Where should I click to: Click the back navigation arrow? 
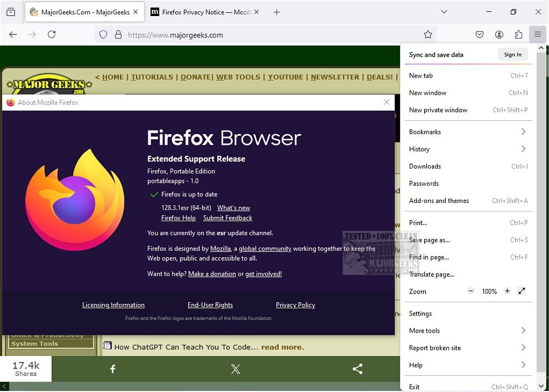tap(13, 34)
